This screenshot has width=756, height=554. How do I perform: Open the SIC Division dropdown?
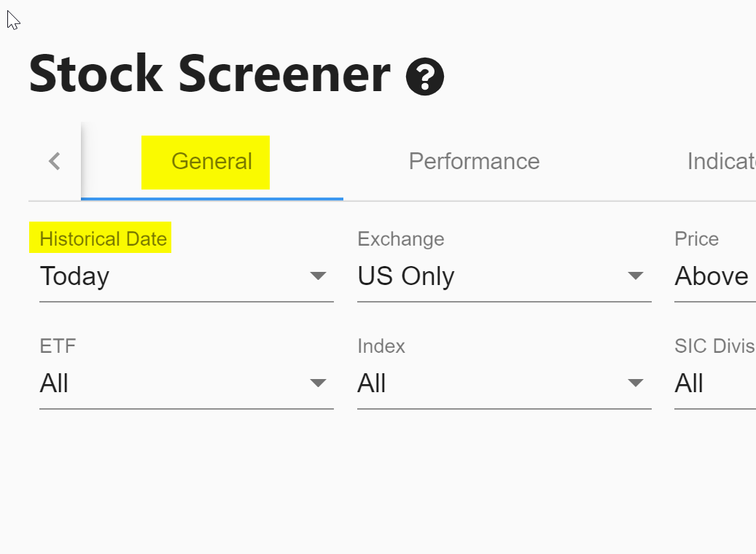pyautogui.click(x=714, y=384)
